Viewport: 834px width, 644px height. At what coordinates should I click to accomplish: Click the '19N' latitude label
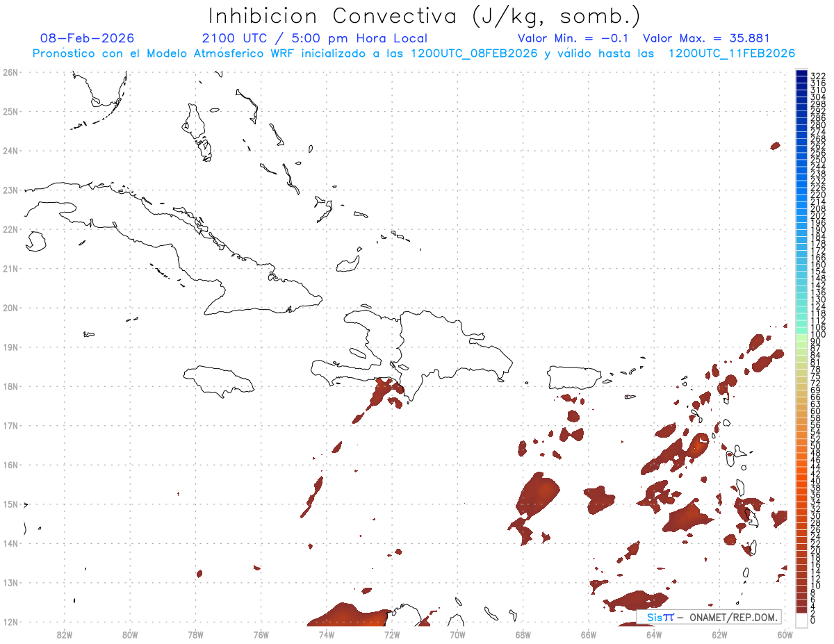click(x=10, y=347)
